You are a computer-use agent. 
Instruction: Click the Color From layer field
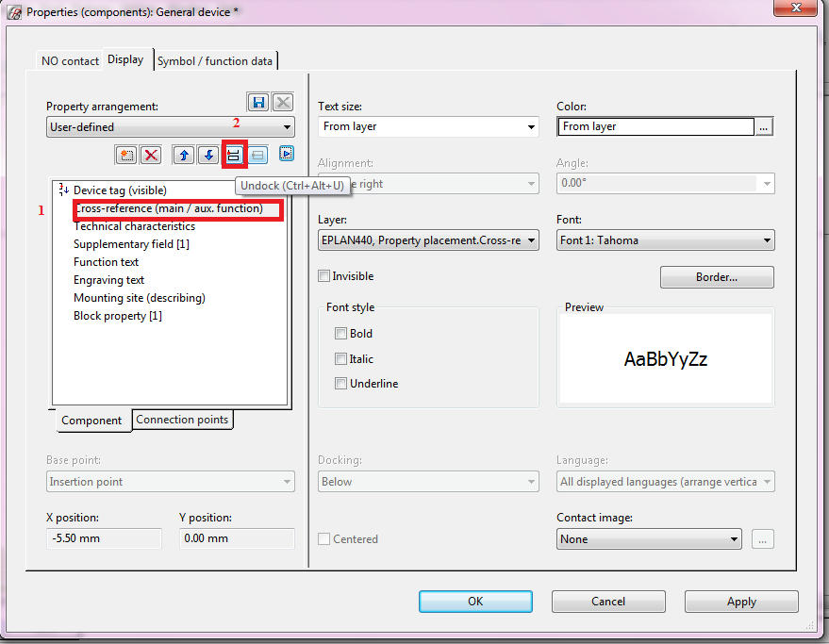pos(655,126)
